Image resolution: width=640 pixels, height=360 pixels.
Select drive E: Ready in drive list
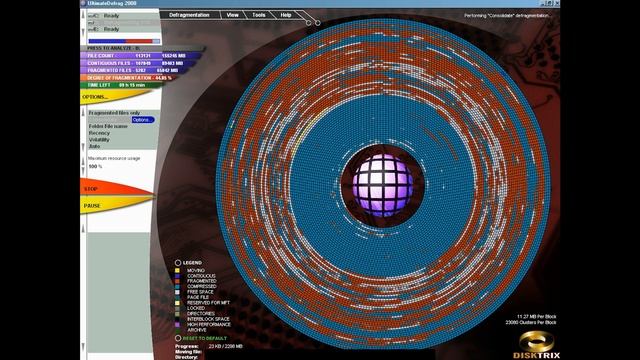[123, 29]
